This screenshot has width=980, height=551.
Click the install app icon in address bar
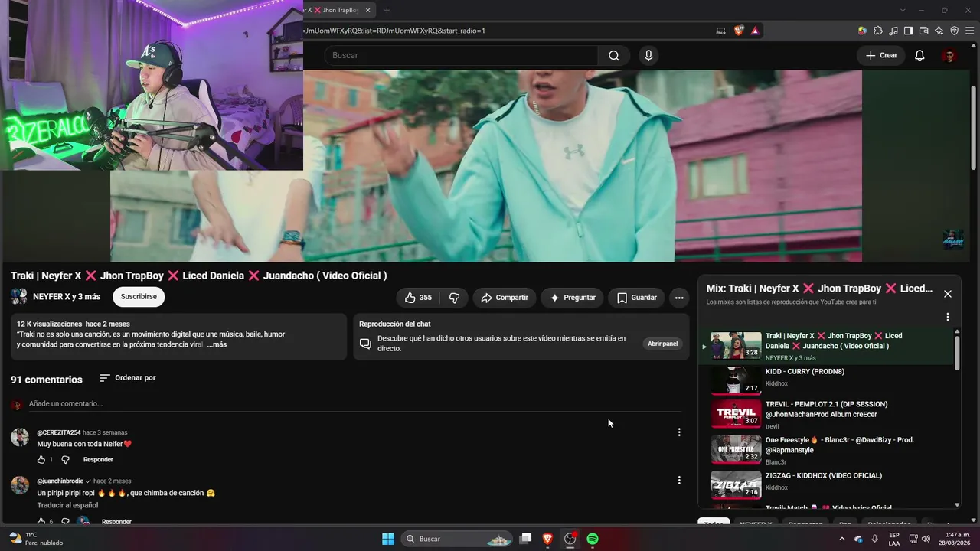(720, 31)
